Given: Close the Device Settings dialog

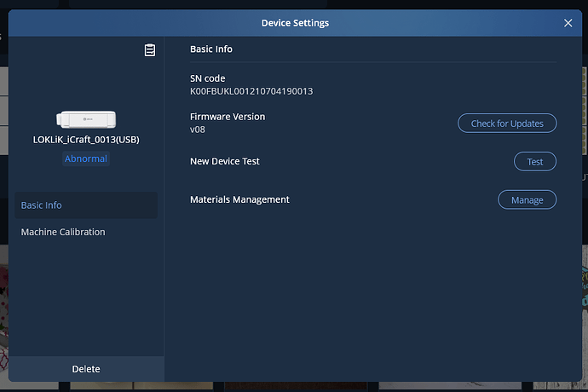Looking at the screenshot, I should (x=568, y=23).
